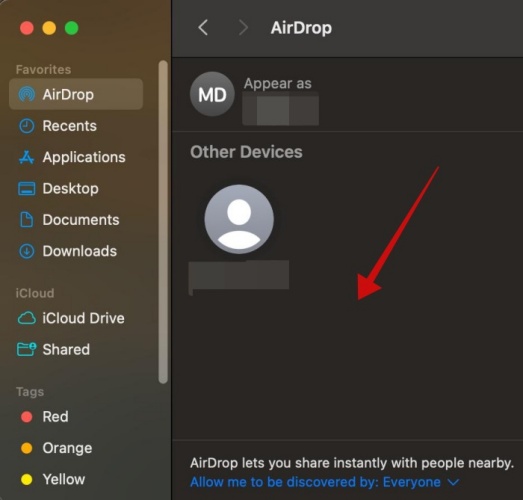Open 'Allow me to be discovered by: Everyone' link

point(315,482)
